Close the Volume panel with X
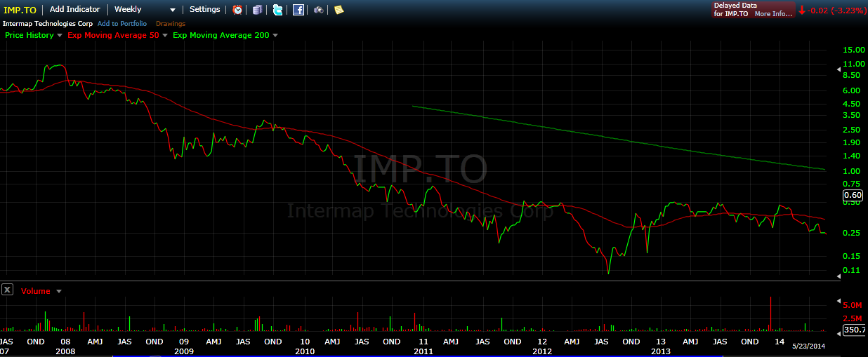The height and width of the screenshot is (357, 868). tap(7, 290)
